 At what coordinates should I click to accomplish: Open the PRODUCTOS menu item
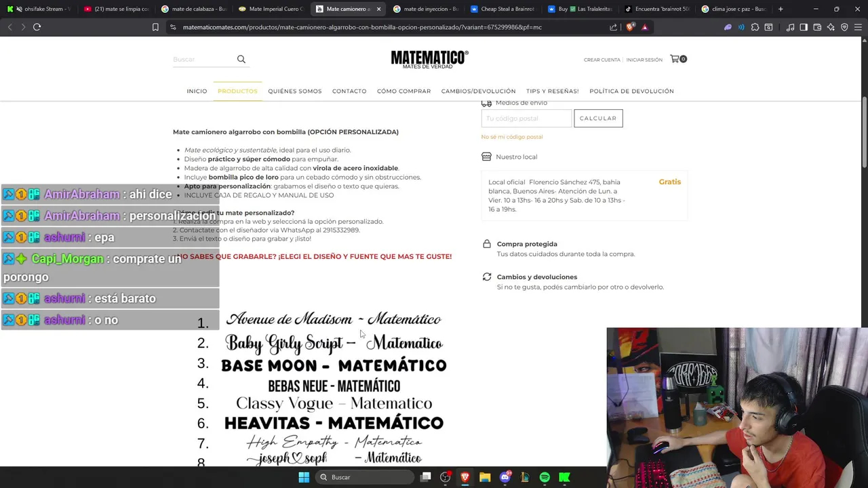237,91
